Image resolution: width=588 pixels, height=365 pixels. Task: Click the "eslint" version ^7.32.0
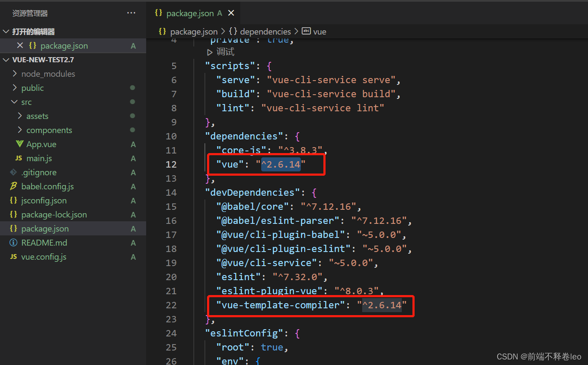pos(297,277)
